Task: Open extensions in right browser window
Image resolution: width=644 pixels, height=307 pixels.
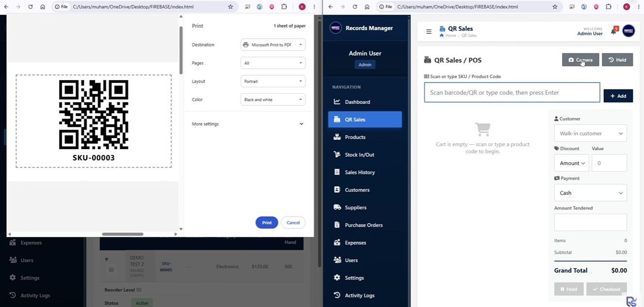Action: (x=609, y=7)
